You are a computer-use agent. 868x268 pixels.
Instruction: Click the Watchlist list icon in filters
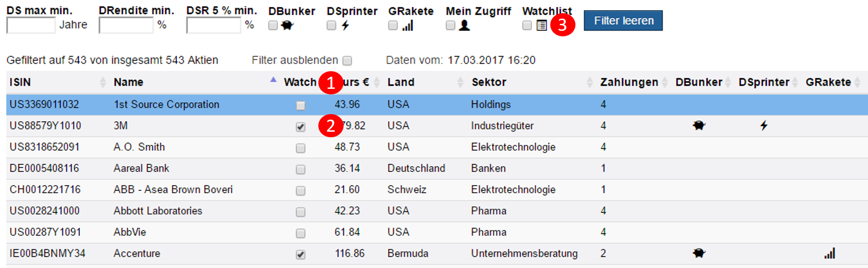[542, 25]
